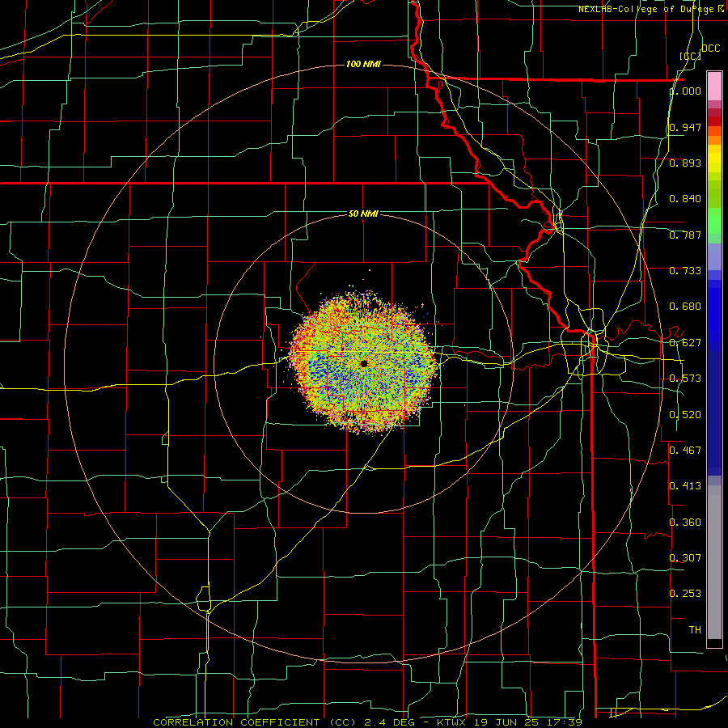Click the KTWX station identifier in the footer
Image resolution: width=728 pixels, height=728 pixels.
coord(451,722)
